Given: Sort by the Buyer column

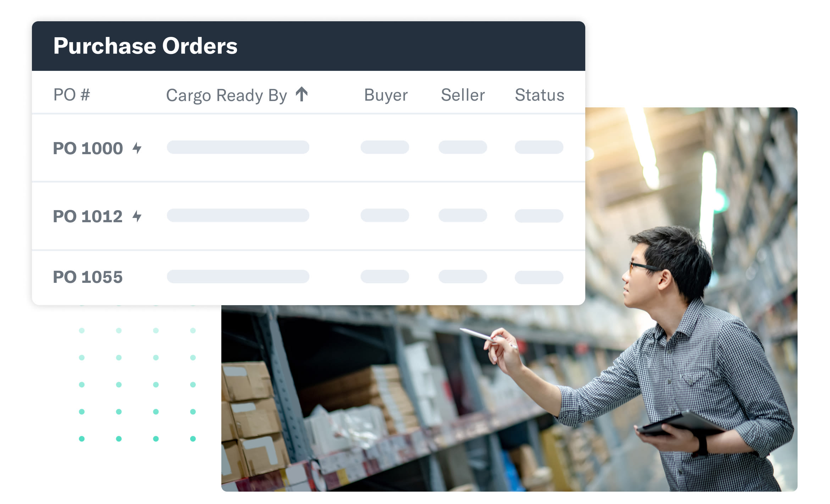Looking at the screenshot, I should click(386, 95).
